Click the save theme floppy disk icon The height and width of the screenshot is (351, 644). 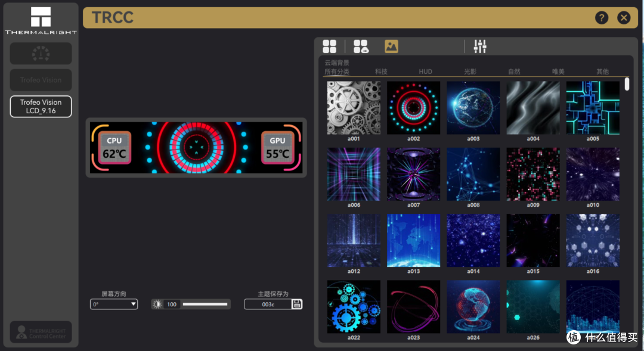pyautogui.click(x=297, y=304)
